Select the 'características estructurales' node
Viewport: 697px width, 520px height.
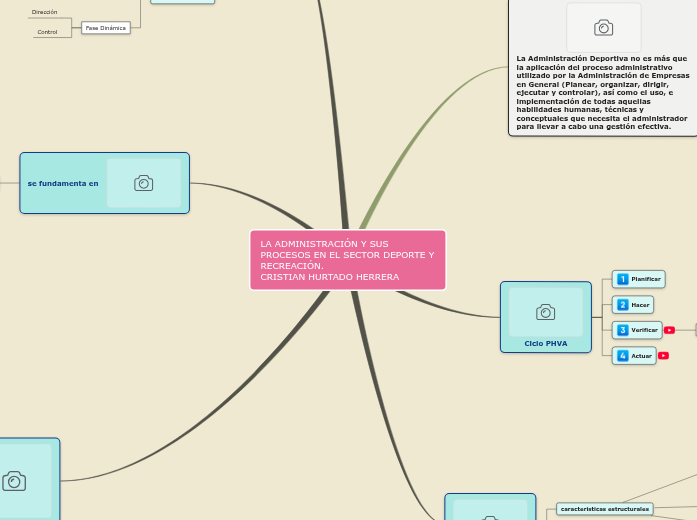click(x=605, y=509)
